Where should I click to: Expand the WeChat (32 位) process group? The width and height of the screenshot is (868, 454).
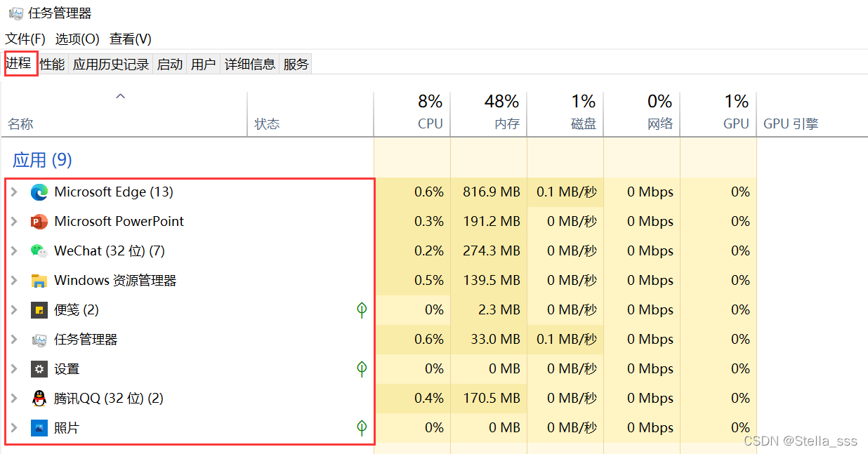[x=14, y=251]
